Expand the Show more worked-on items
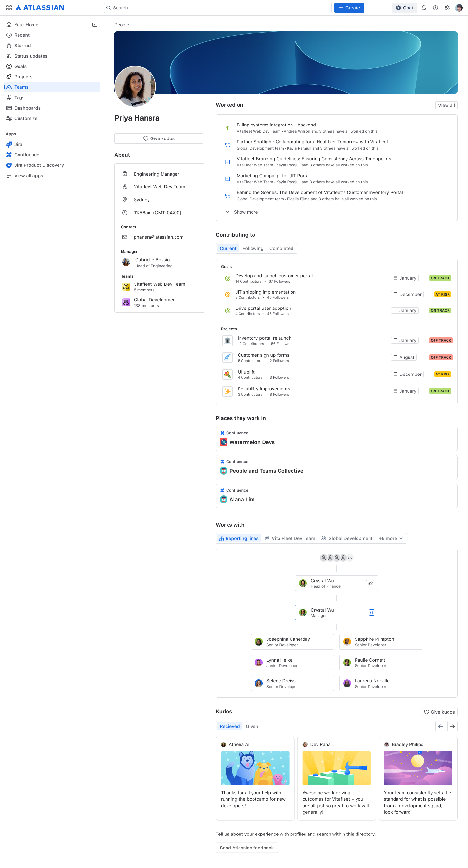The width and height of the screenshot is (468, 868). [x=241, y=212]
